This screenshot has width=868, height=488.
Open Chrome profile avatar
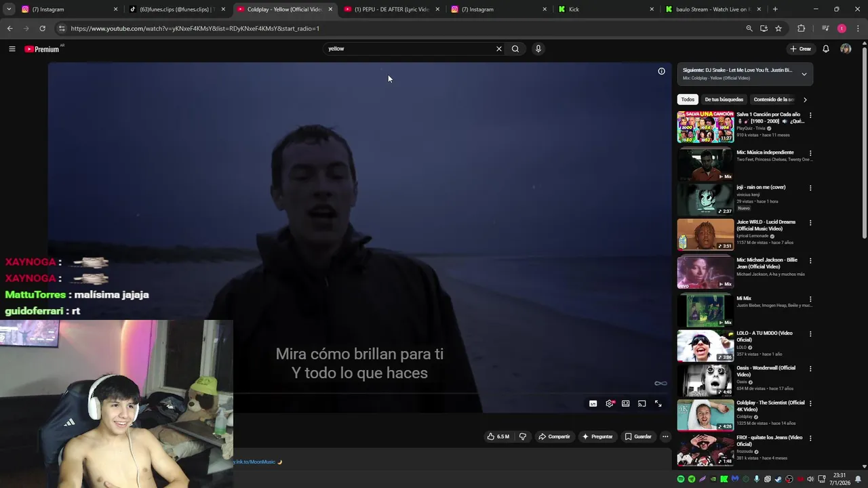coord(842,28)
